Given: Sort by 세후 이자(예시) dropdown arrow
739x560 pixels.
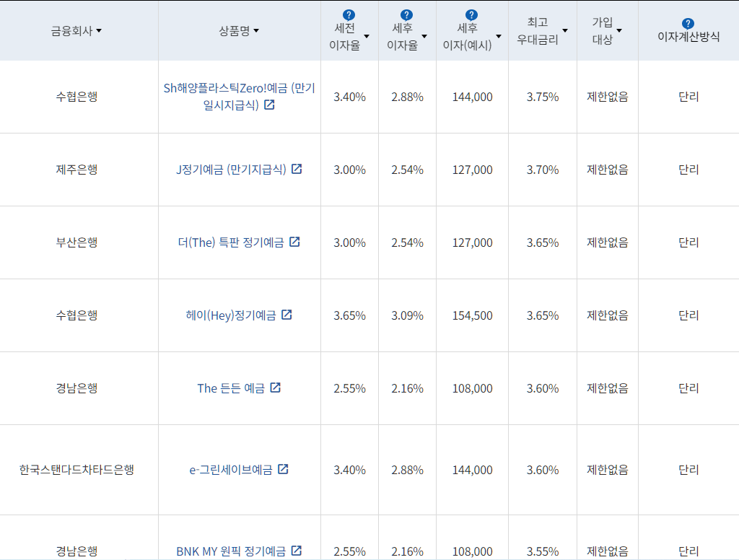Looking at the screenshot, I should click(x=499, y=36).
